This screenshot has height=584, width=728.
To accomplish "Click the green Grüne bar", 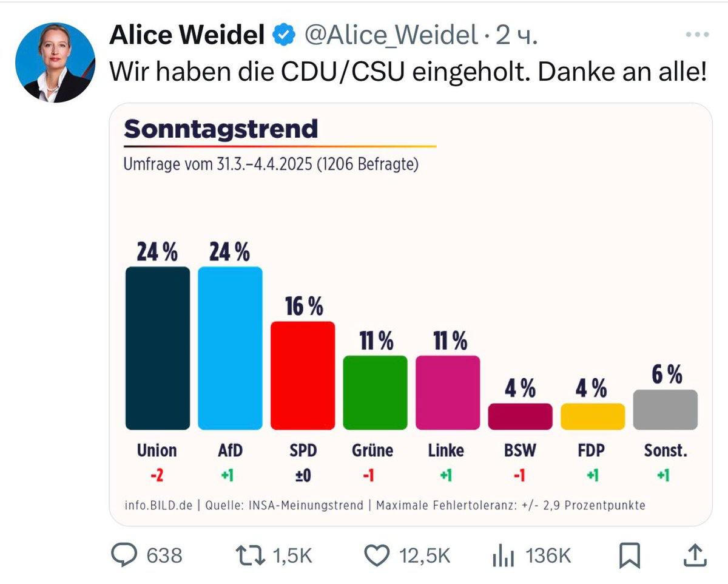I will (x=375, y=392).
